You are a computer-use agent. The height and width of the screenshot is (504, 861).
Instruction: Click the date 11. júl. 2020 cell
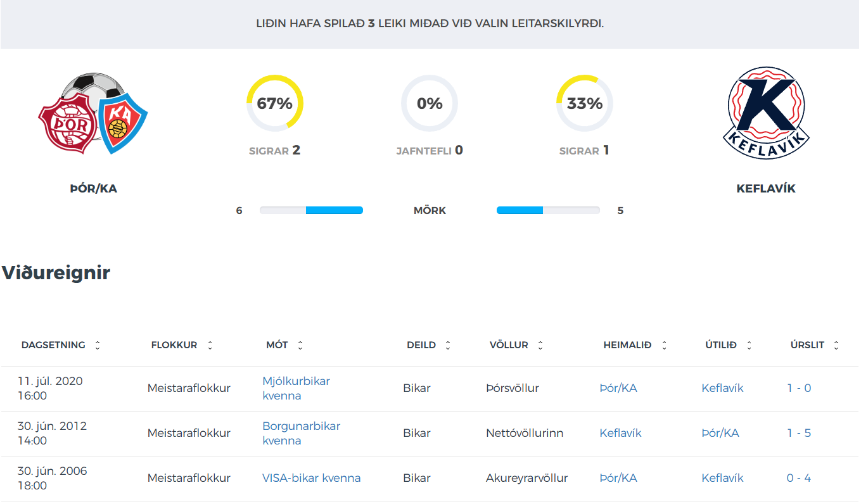pos(50,388)
